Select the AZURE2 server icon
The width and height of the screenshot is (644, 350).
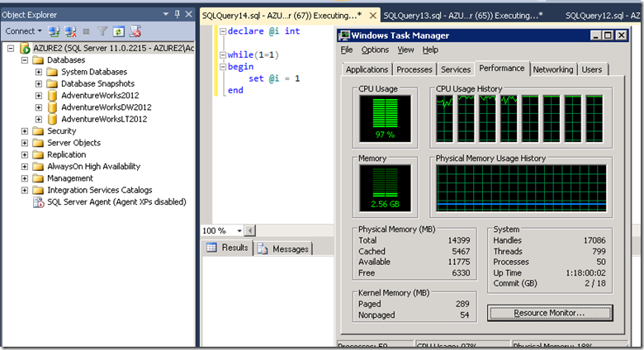click(x=25, y=49)
